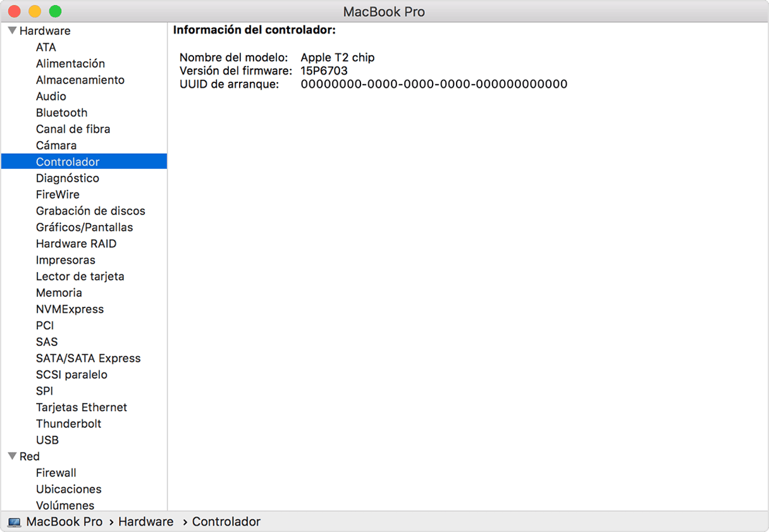Image resolution: width=769 pixels, height=532 pixels.
Task: Choose the Hardware RAID entry
Action: point(76,244)
